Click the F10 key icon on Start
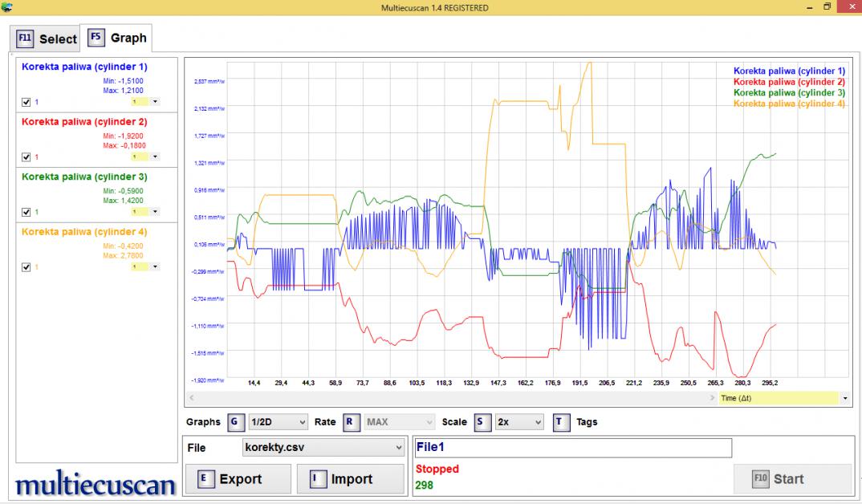 click(x=760, y=478)
